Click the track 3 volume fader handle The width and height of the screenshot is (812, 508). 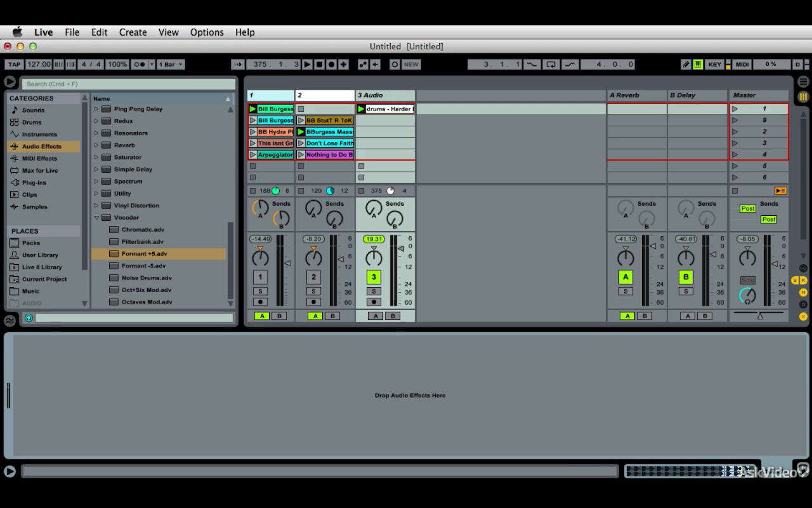(401, 248)
